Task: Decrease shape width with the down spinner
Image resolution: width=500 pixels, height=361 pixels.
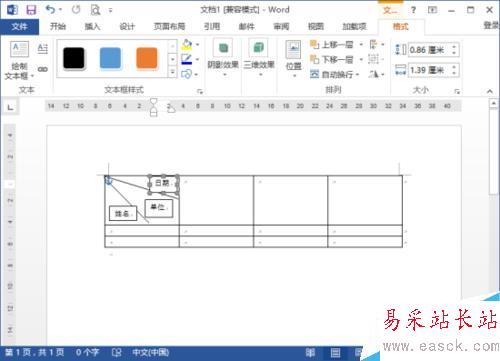Action: (x=454, y=73)
